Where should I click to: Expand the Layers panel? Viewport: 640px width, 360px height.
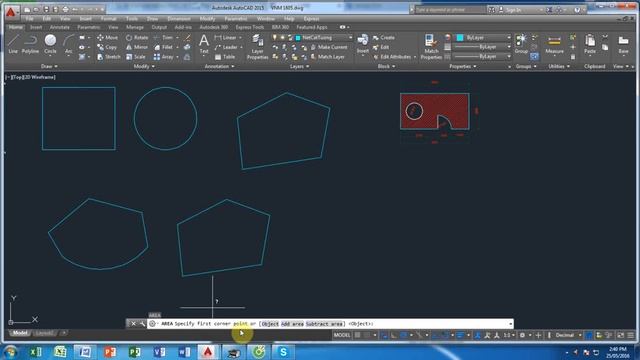coord(299,66)
